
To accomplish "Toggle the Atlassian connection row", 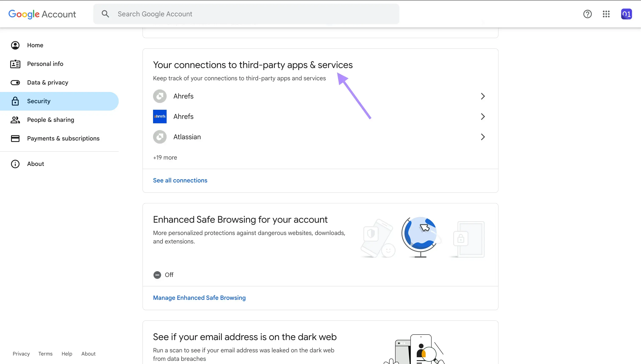I will point(320,137).
